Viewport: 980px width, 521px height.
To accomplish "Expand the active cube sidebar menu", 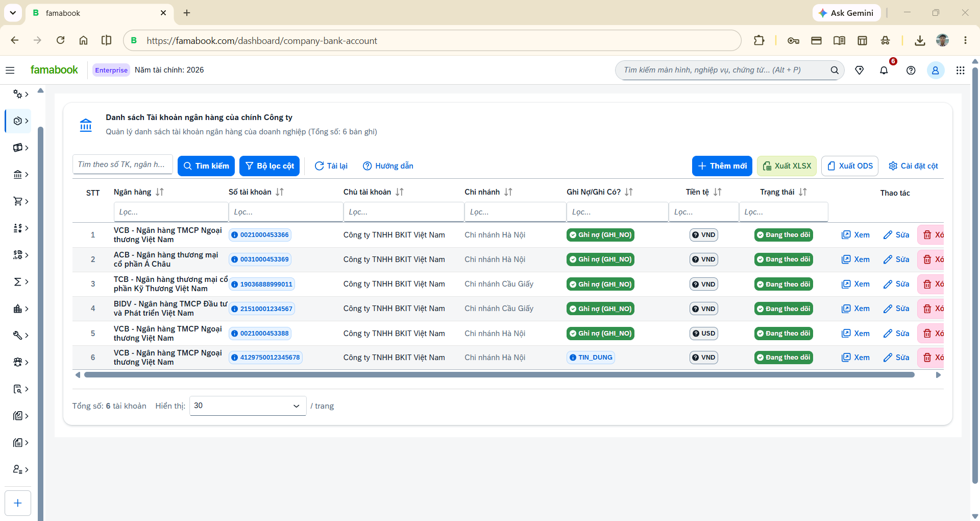I will point(18,121).
